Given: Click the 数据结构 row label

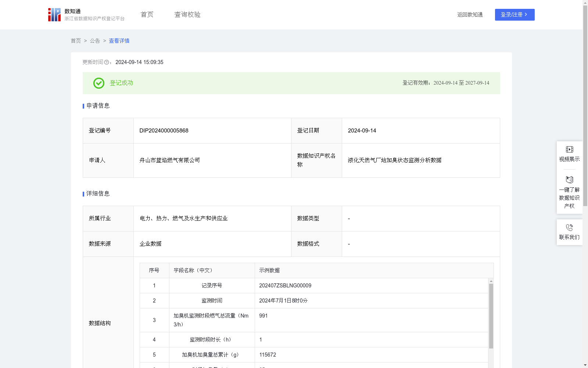Looking at the screenshot, I should click(x=100, y=323).
